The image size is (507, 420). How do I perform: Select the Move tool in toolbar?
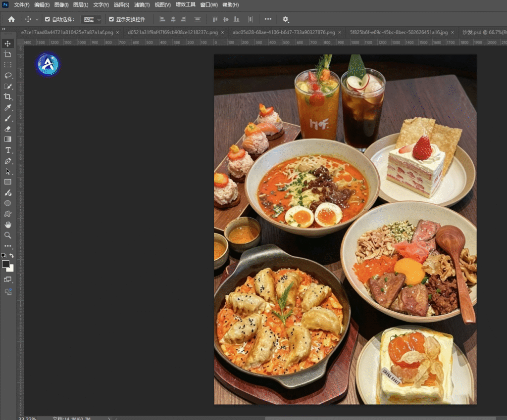coord(8,44)
